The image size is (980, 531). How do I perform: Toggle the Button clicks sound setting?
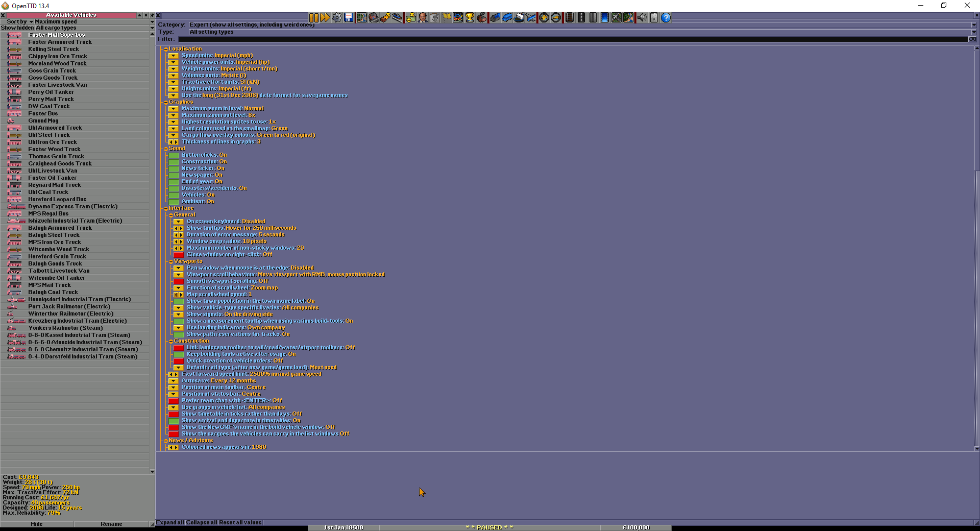[174, 155]
